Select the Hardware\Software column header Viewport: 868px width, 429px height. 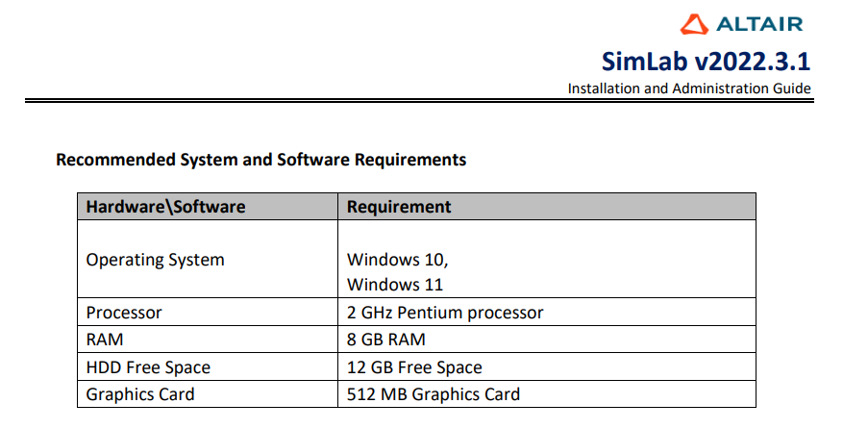point(165,207)
